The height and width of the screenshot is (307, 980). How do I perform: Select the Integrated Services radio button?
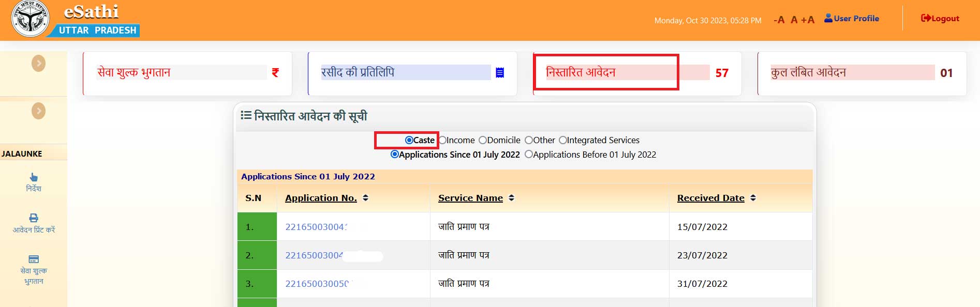563,140
